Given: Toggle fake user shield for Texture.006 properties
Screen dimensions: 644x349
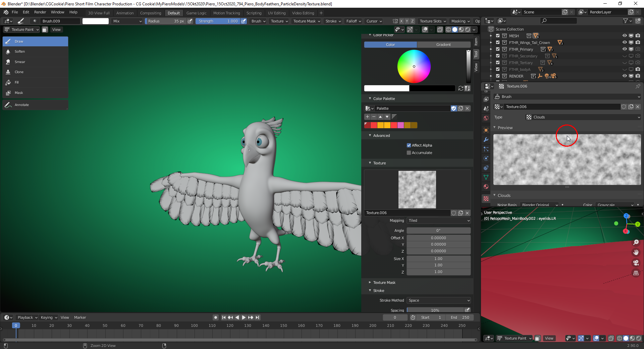Looking at the screenshot, I should tap(624, 107).
